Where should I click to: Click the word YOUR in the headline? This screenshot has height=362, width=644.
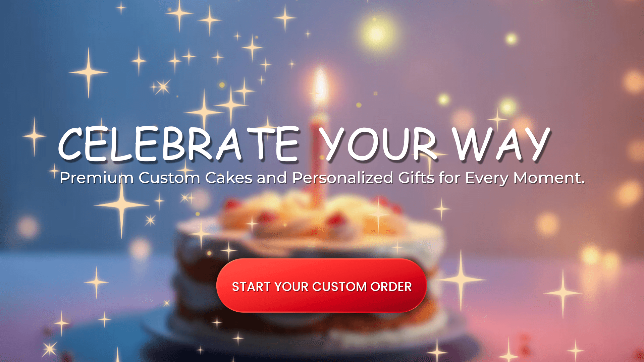(378, 144)
